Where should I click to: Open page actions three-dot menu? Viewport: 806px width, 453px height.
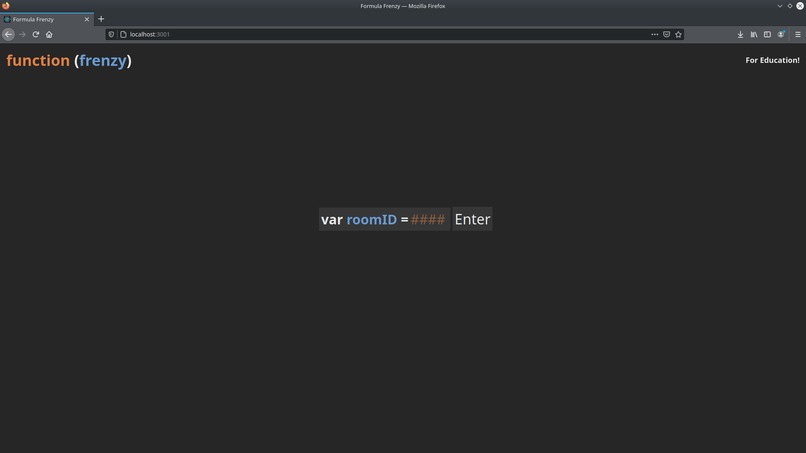tap(654, 34)
